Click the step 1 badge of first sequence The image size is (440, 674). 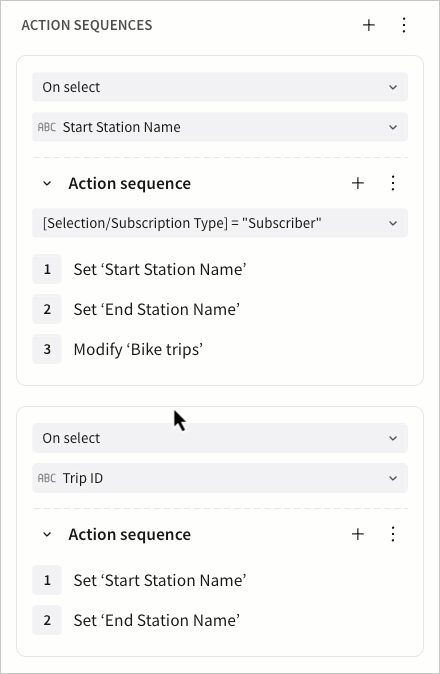(47, 270)
